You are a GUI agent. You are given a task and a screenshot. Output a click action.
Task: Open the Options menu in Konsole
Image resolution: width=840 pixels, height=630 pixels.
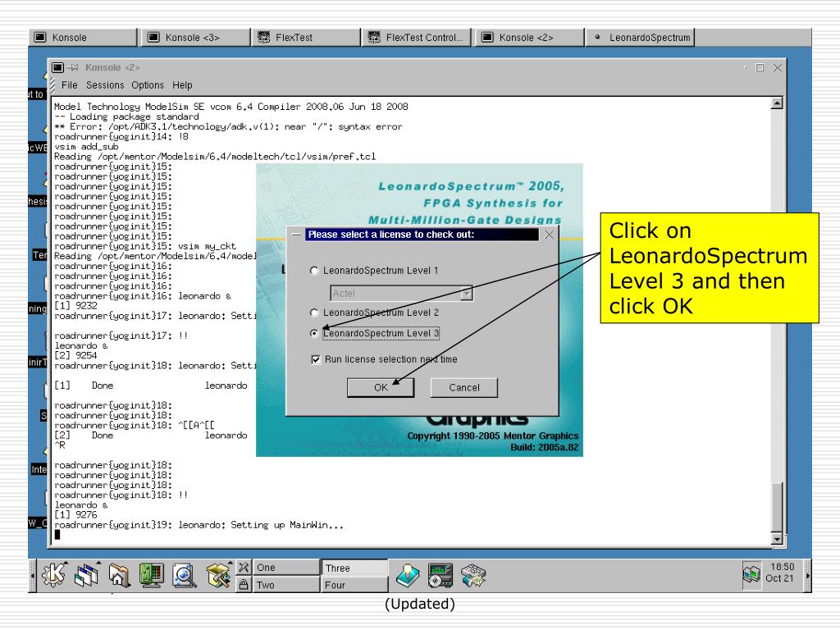(148, 85)
